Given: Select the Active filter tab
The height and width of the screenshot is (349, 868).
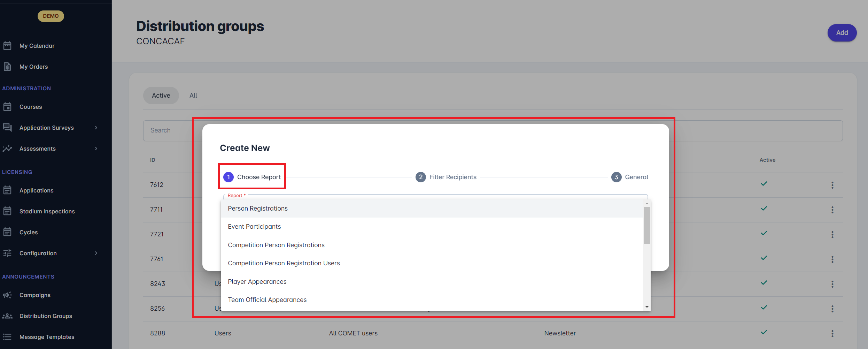Looking at the screenshot, I should (161, 96).
